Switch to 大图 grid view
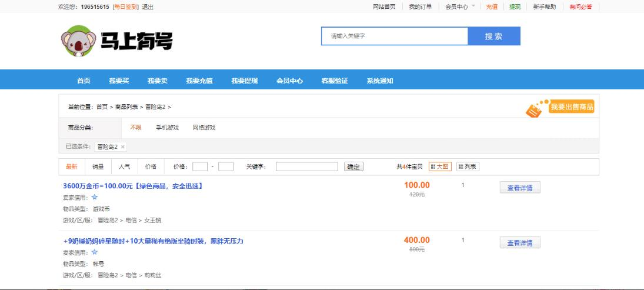The height and width of the screenshot is (290, 644). click(440, 166)
